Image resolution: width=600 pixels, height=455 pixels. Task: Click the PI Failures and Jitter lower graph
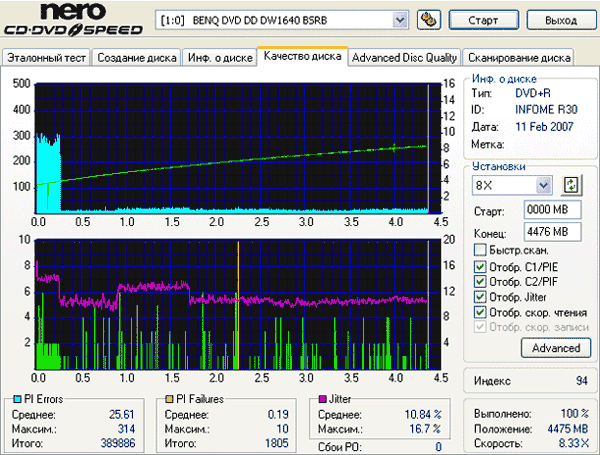pyautogui.click(x=238, y=305)
